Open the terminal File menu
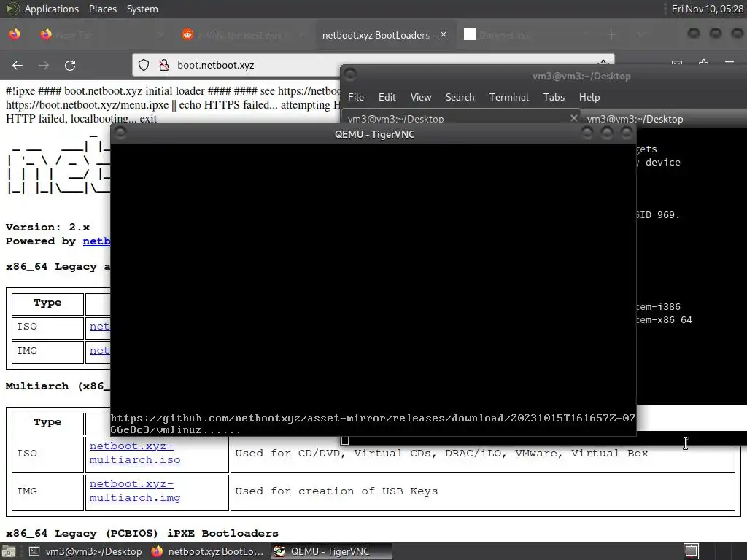The height and width of the screenshot is (560, 747). pyautogui.click(x=356, y=97)
